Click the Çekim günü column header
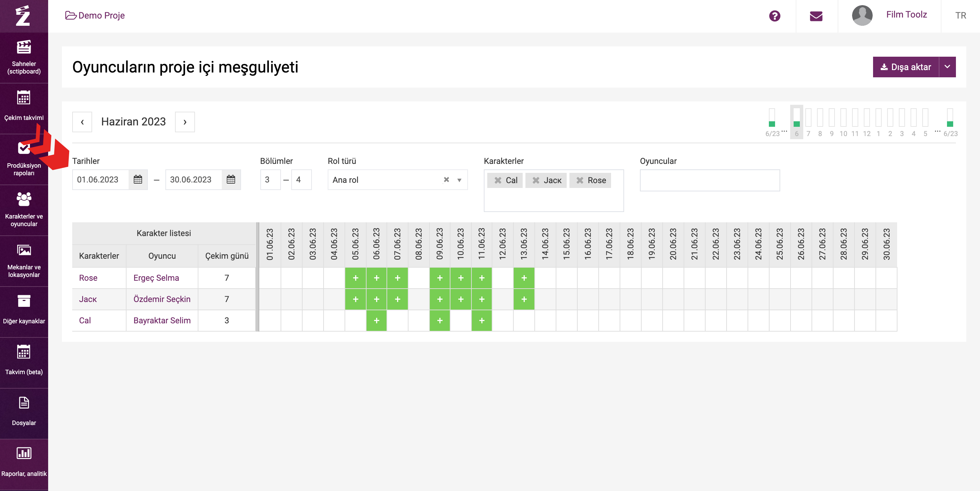The height and width of the screenshot is (491, 980). tap(227, 256)
